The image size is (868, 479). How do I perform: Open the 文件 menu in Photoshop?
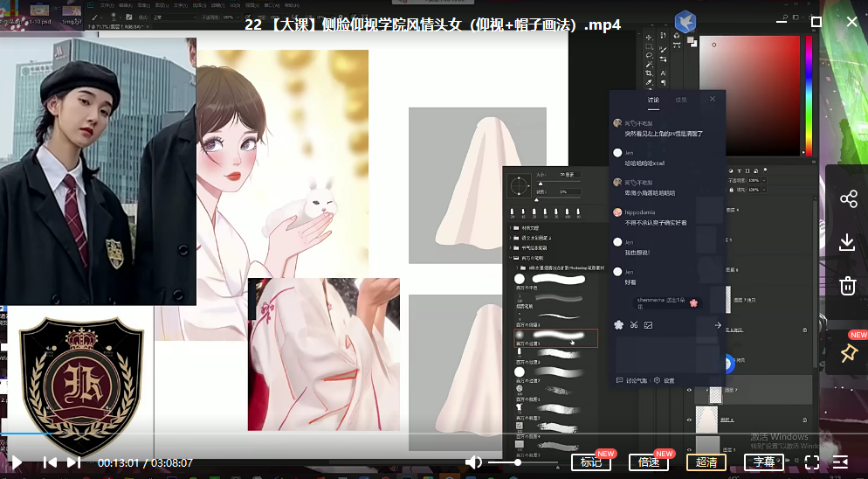coord(107,5)
